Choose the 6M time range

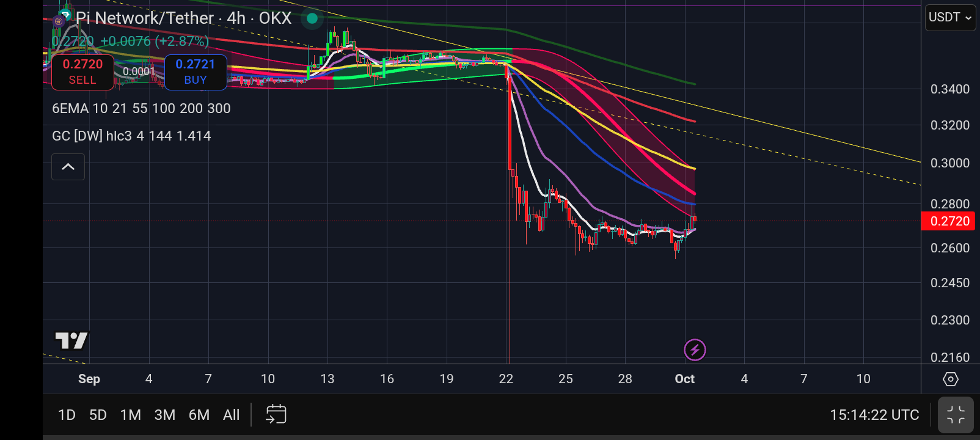199,415
